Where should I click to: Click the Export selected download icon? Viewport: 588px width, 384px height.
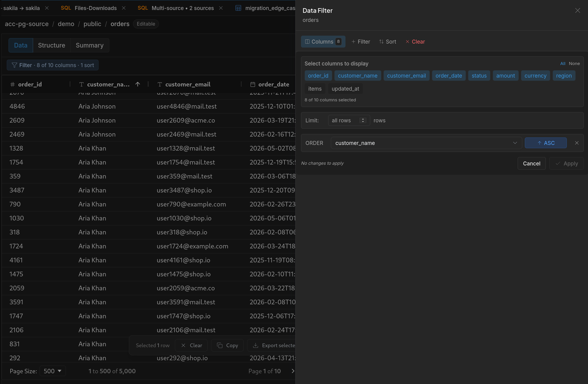(256, 345)
